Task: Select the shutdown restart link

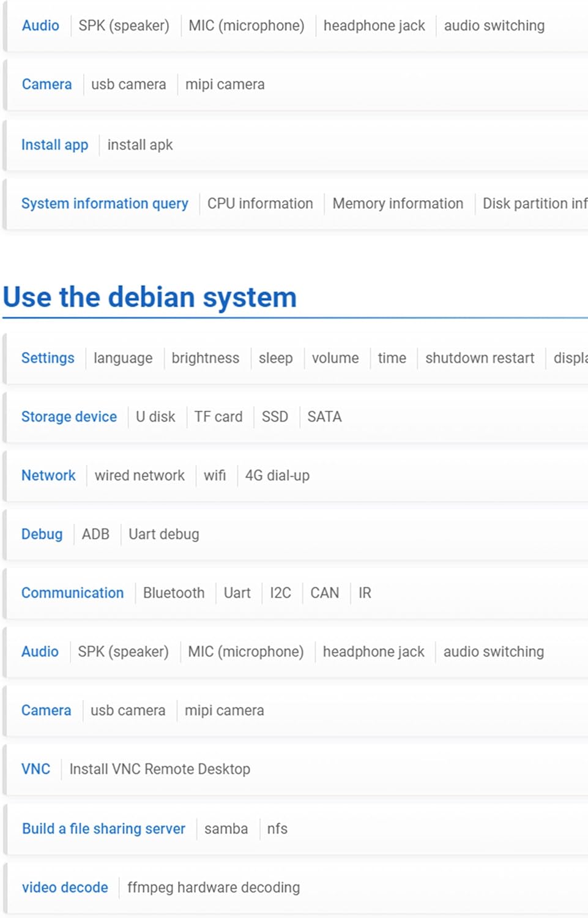Action: (x=480, y=358)
